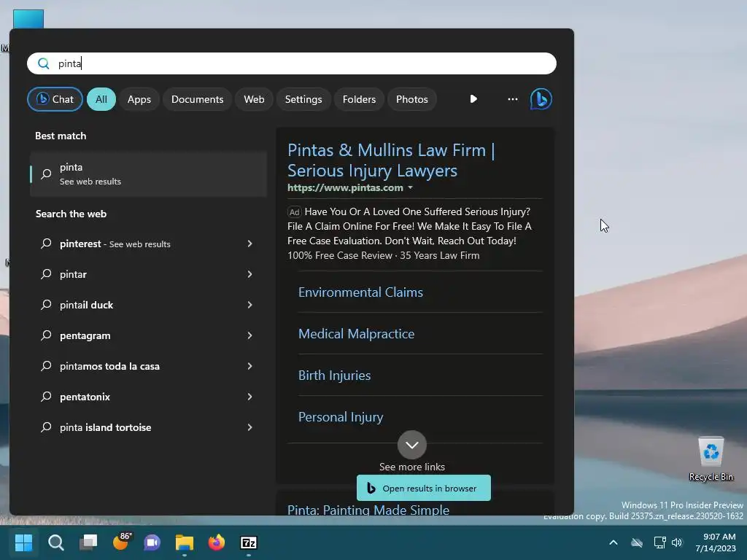Open 7-Zip from the taskbar
This screenshot has height=560, width=747.
coord(249,542)
